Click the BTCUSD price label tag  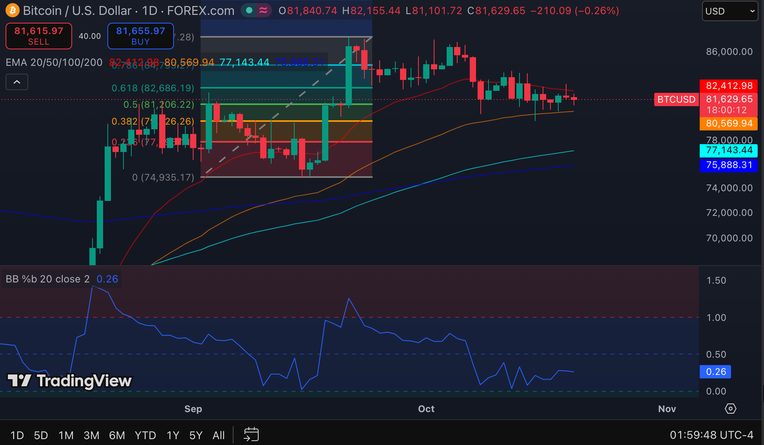tap(676, 99)
